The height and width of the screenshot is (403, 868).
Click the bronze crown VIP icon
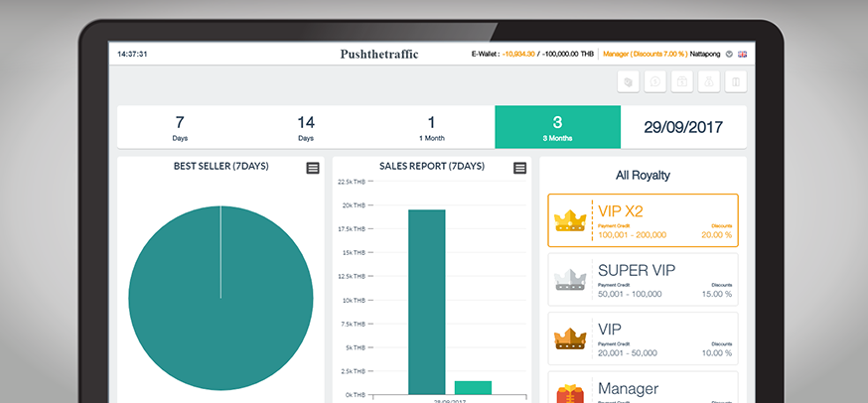tap(570, 338)
